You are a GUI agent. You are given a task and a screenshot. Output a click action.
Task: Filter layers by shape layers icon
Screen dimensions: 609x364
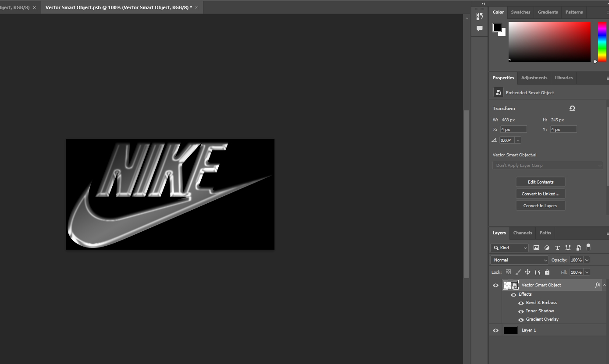click(x=568, y=247)
